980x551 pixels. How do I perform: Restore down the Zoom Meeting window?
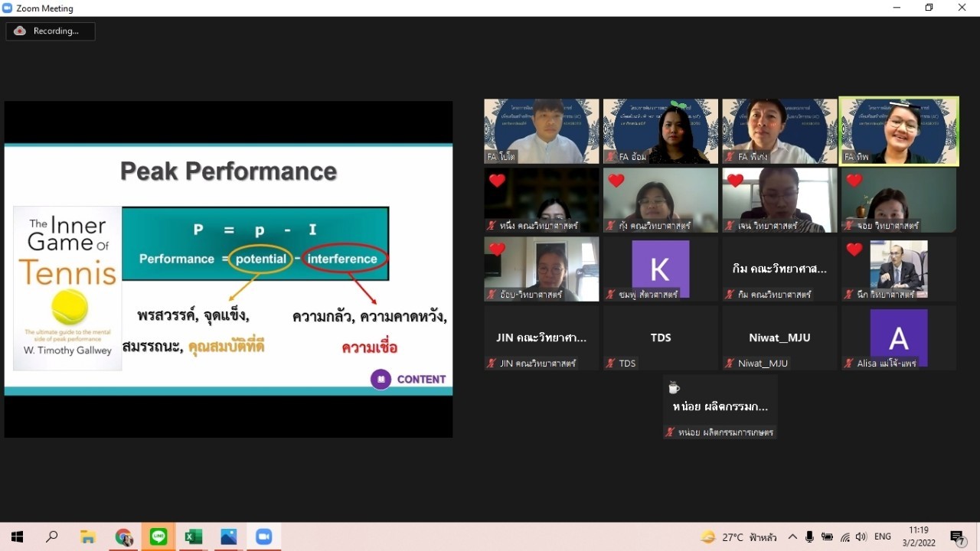tap(929, 8)
